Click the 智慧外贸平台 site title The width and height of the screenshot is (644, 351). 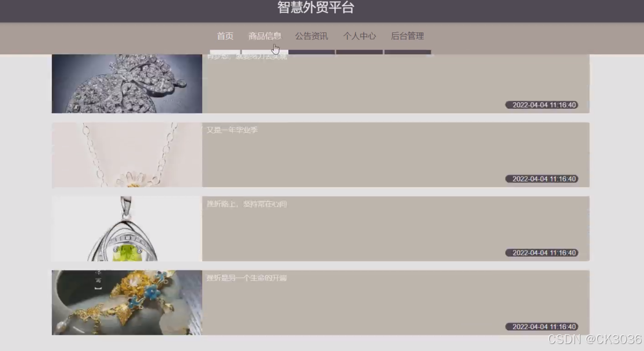pos(316,8)
